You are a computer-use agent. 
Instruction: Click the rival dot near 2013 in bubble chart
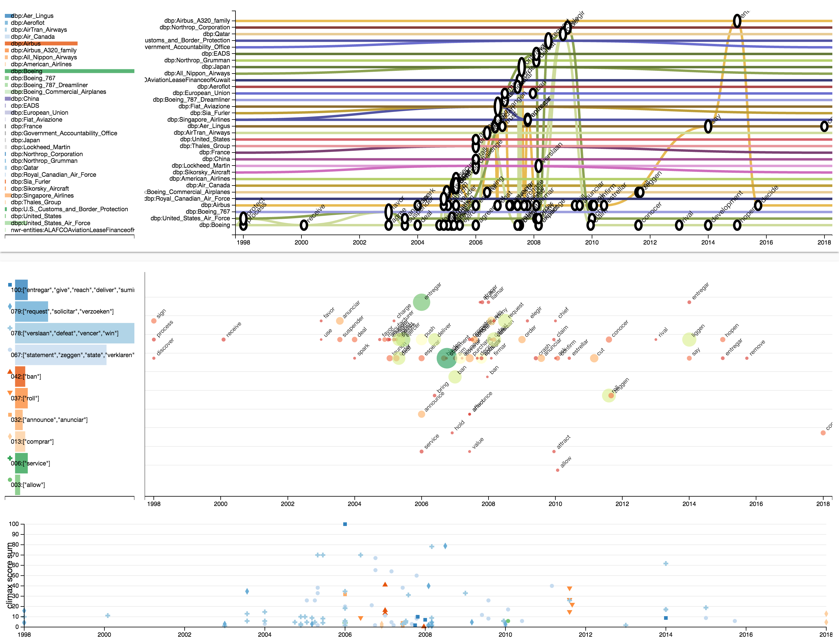coord(656,340)
